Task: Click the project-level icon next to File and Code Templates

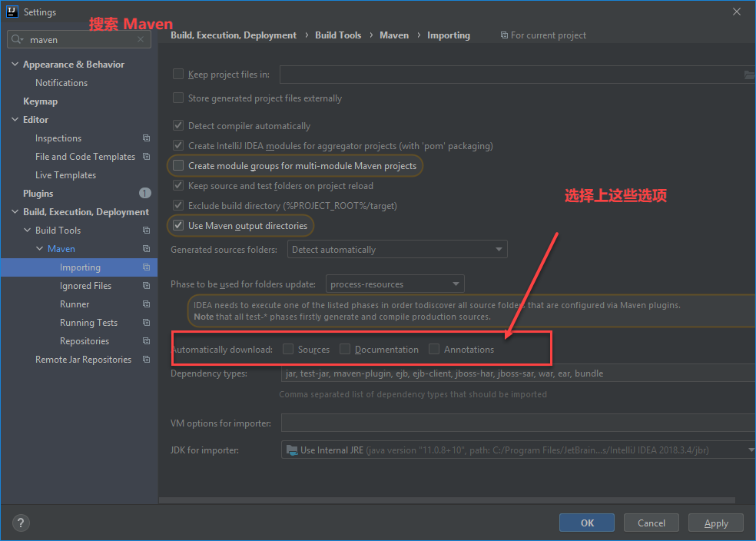Action: pos(146,157)
